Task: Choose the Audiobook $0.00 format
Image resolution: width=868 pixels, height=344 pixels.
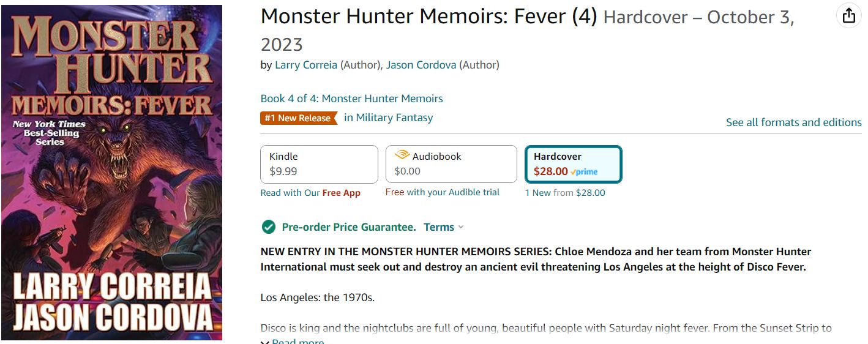Action: [451, 164]
